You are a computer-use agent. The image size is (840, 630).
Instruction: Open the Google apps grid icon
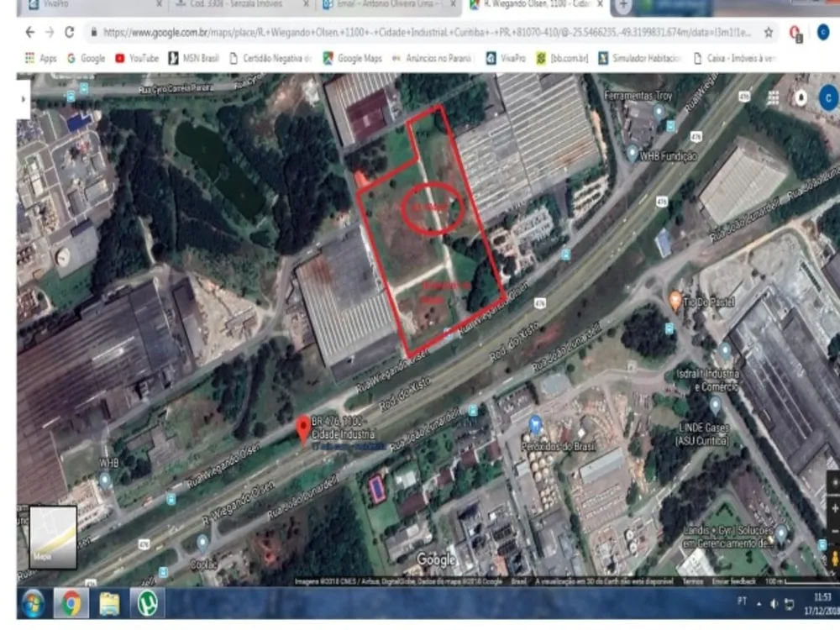click(773, 97)
